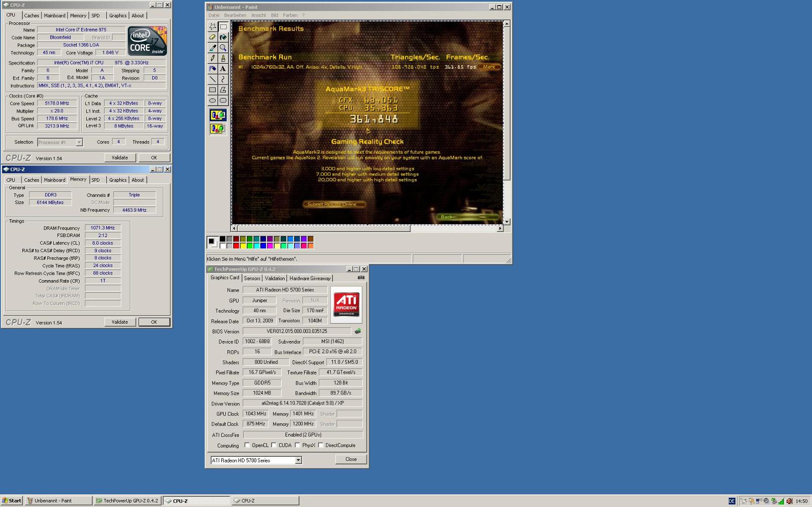Switch to Validation tab in GPU-Z
The image size is (812, 507).
[x=275, y=278]
